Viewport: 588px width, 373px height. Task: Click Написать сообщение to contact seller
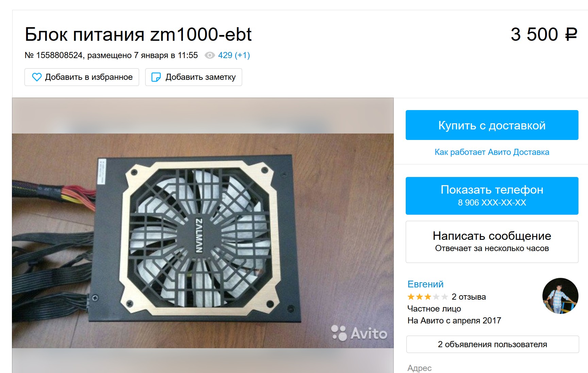click(x=492, y=242)
